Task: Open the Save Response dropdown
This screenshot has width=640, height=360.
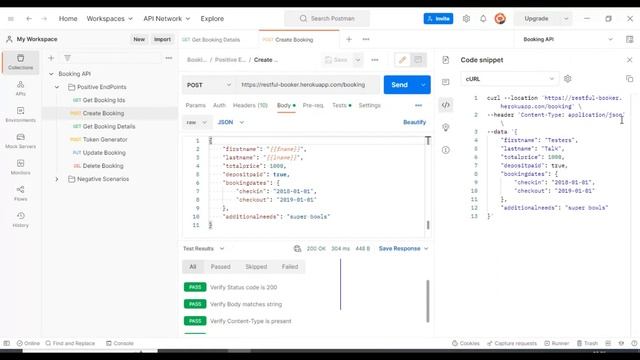Action: pos(403,249)
